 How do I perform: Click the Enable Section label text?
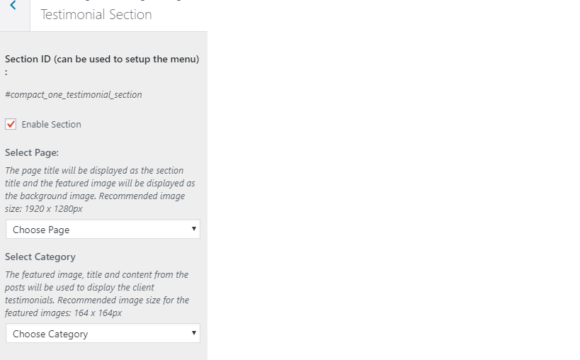click(51, 124)
